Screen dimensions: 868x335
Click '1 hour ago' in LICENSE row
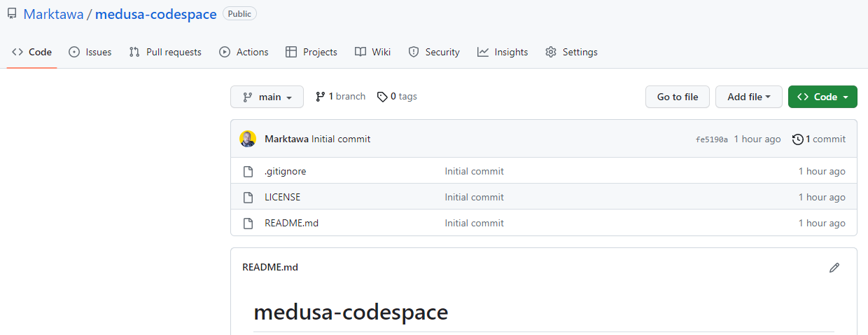coord(822,197)
